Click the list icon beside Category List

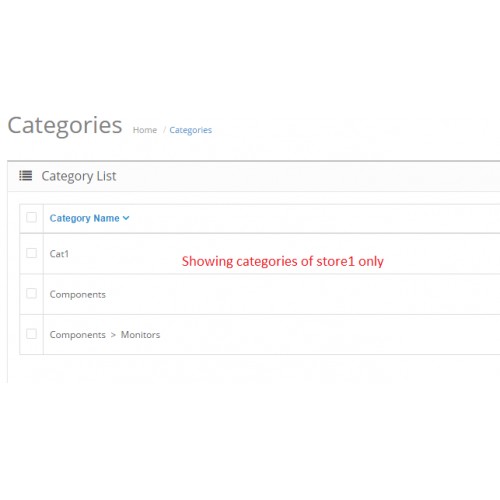point(26,176)
